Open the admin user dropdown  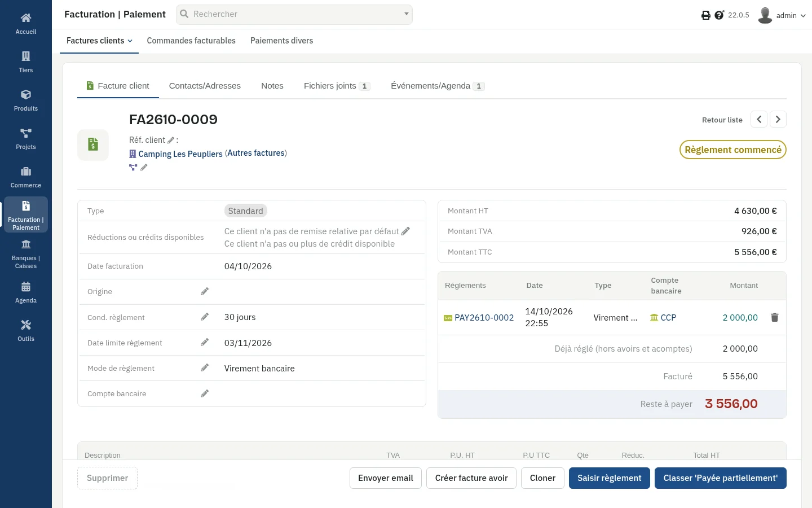click(782, 15)
